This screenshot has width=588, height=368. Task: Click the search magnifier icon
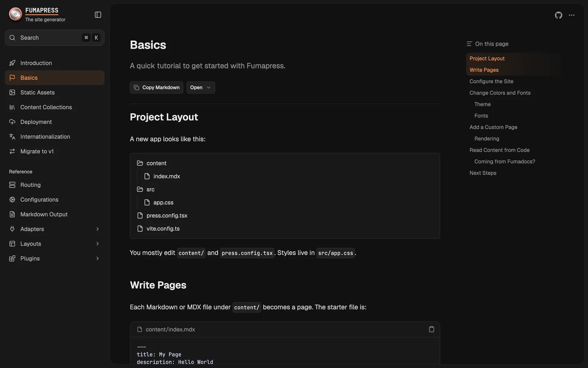12,38
